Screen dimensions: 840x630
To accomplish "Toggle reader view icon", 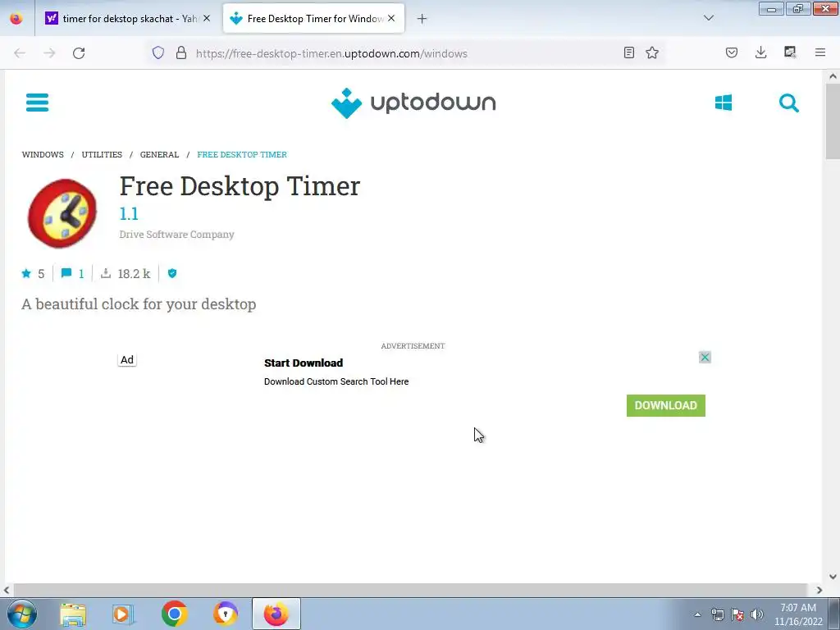I will click(629, 52).
